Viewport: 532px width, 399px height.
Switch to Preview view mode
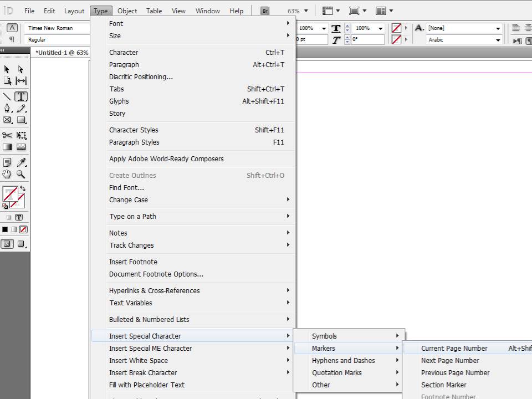point(22,244)
